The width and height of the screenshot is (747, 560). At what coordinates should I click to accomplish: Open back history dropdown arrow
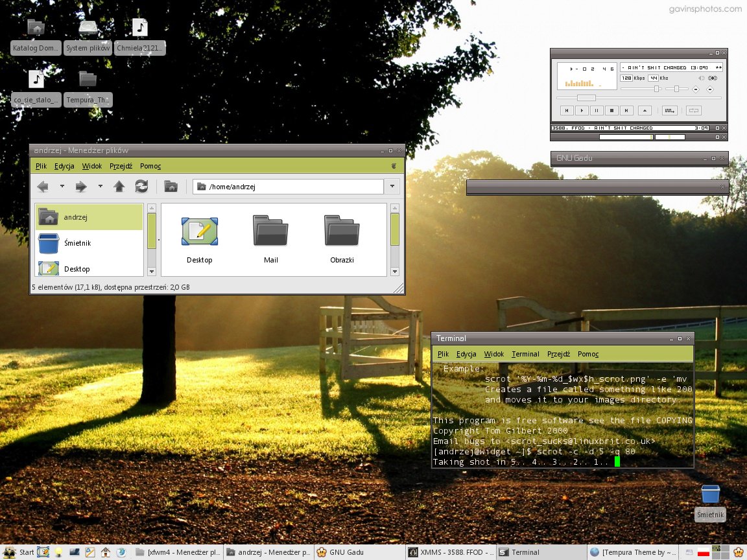62,186
